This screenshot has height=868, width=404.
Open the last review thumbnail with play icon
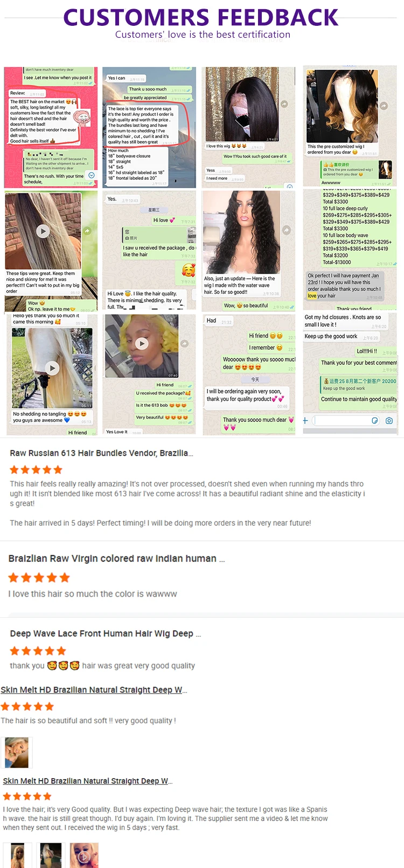(x=84, y=855)
